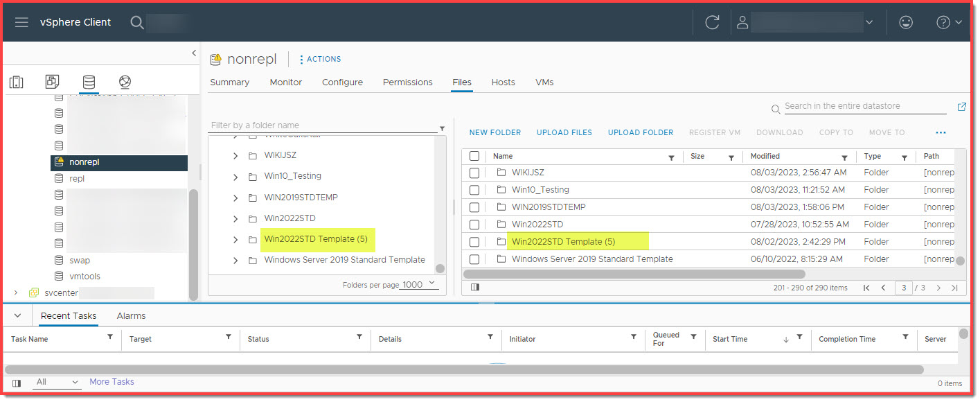Open the Recent Tasks tab
The image size is (980, 402).
[x=67, y=315]
